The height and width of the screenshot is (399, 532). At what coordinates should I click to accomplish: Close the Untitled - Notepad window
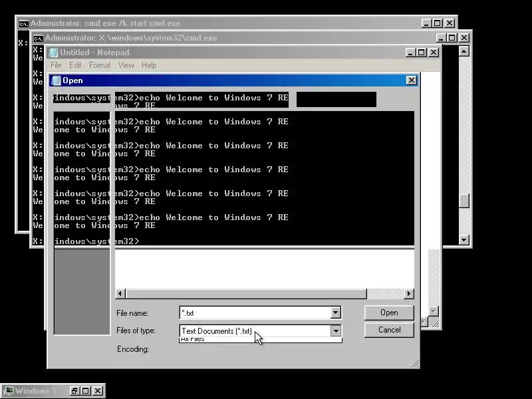tap(434, 53)
